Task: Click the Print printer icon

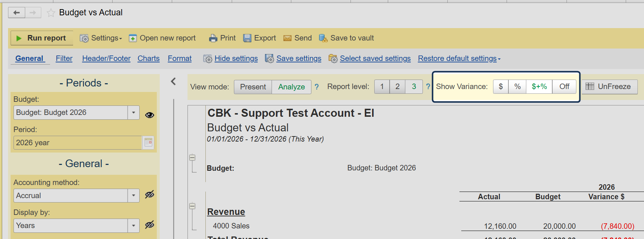Action: [213, 38]
